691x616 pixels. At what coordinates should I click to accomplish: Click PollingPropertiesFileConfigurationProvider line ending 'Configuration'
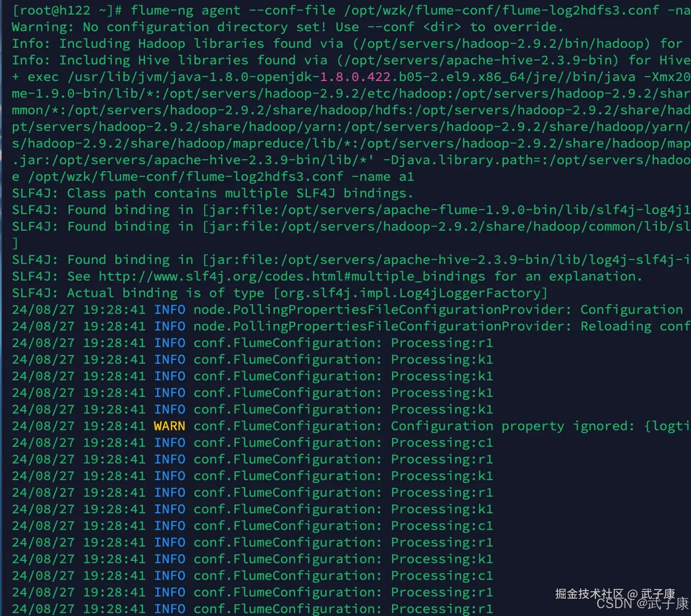[x=347, y=309]
